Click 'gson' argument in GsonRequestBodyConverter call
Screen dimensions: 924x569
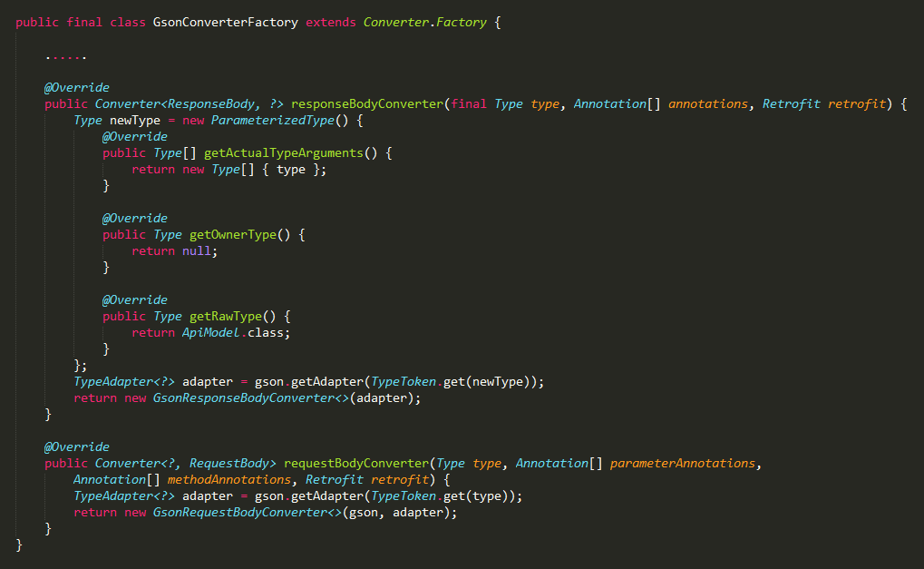364,513
